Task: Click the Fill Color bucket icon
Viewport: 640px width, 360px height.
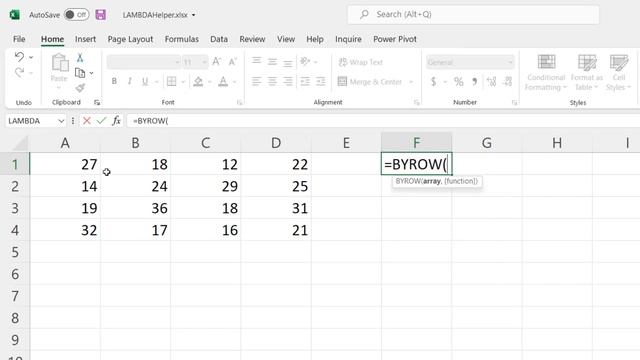Action: coord(198,82)
